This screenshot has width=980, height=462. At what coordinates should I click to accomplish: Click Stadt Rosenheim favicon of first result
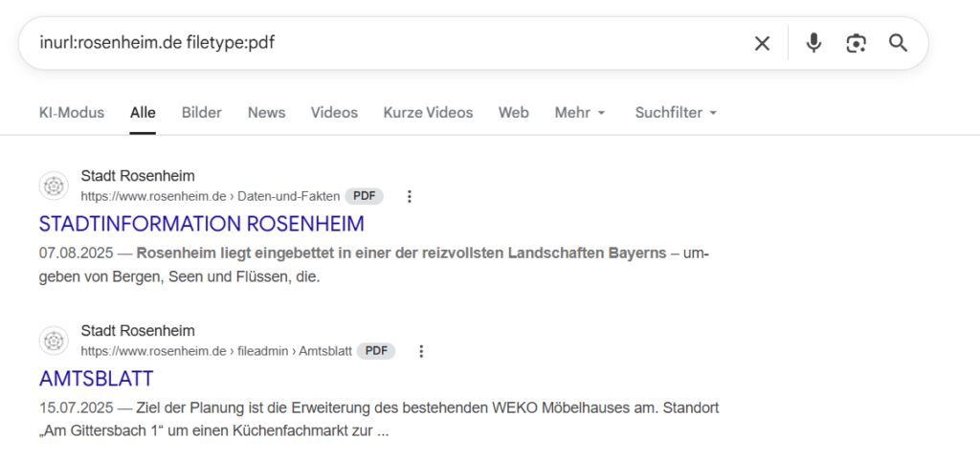click(55, 186)
